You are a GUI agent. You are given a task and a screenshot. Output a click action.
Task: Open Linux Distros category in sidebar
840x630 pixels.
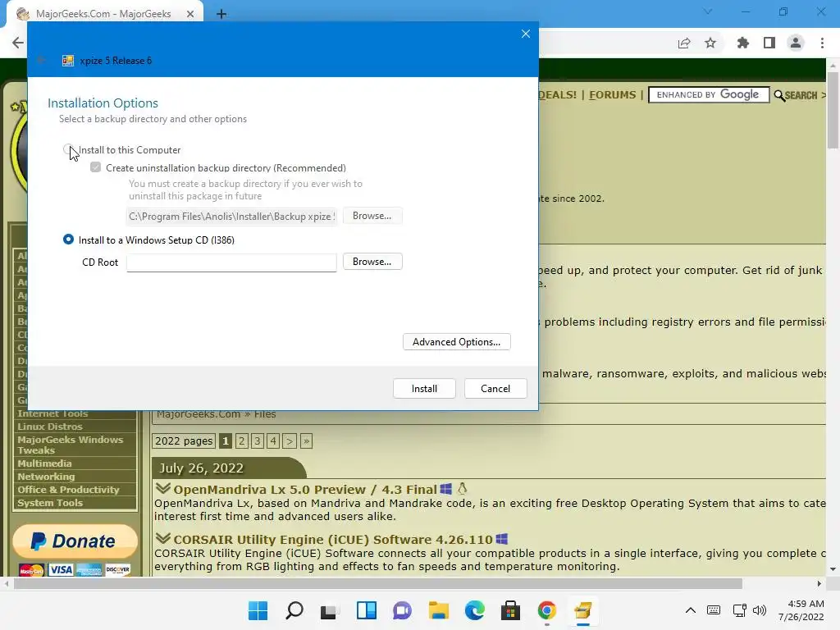[x=50, y=427]
